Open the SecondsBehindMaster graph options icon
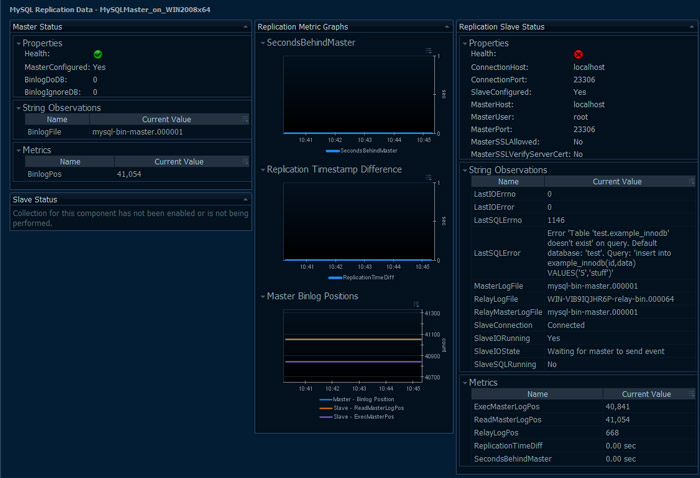The width and height of the screenshot is (700, 478). 429,51
